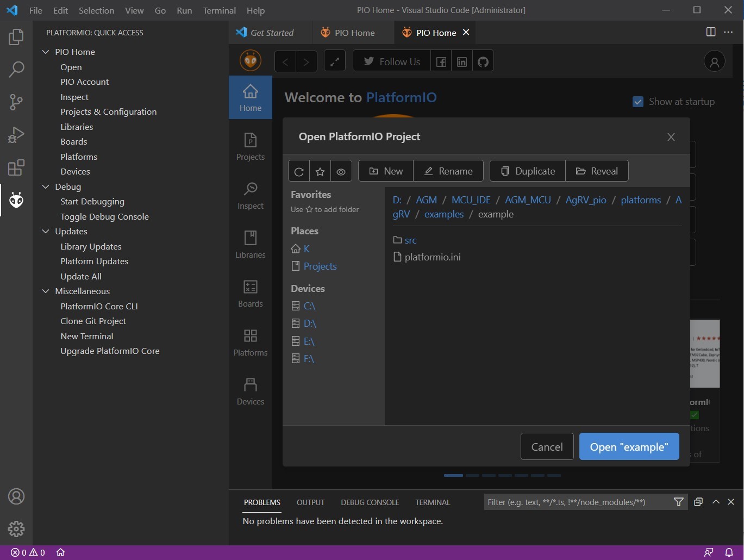Select the PlatformIO alien icon in activity bar
The height and width of the screenshot is (560, 744).
coord(16,200)
